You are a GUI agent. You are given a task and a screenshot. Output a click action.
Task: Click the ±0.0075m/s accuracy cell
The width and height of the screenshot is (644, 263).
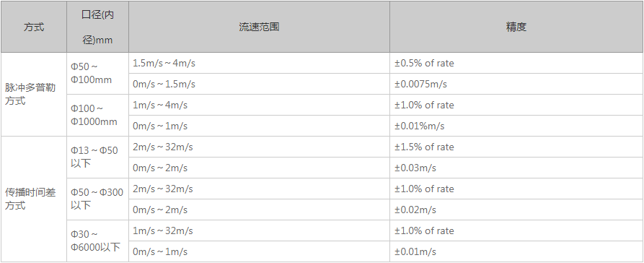[x=516, y=84]
